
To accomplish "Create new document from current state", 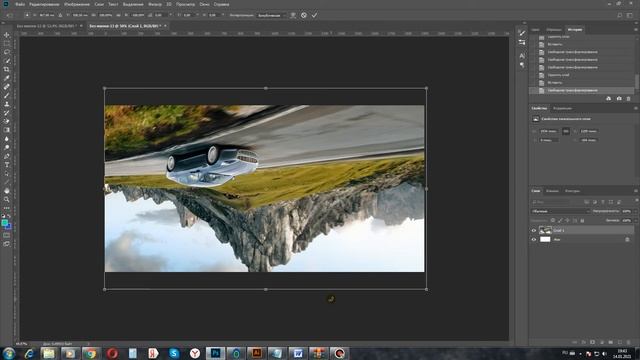I will [609, 98].
